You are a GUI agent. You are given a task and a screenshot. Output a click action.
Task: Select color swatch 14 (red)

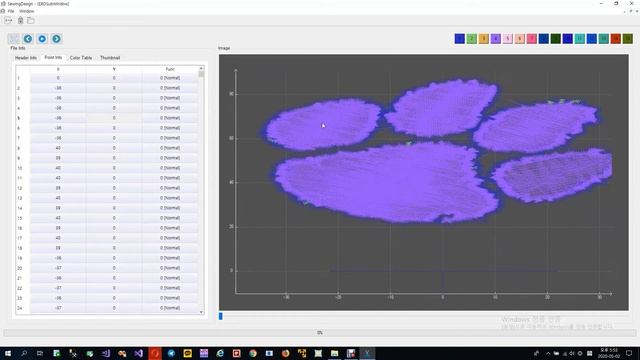pyautogui.click(x=616, y=39)
